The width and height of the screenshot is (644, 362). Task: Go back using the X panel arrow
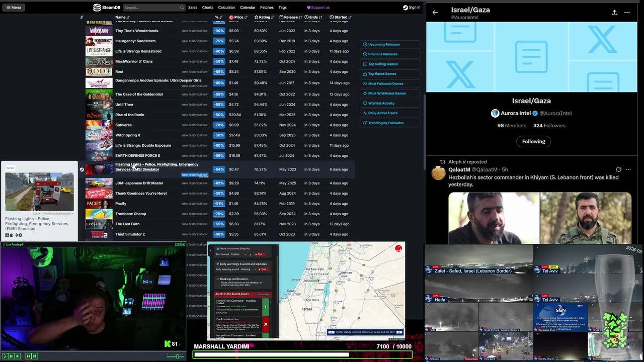435,13
